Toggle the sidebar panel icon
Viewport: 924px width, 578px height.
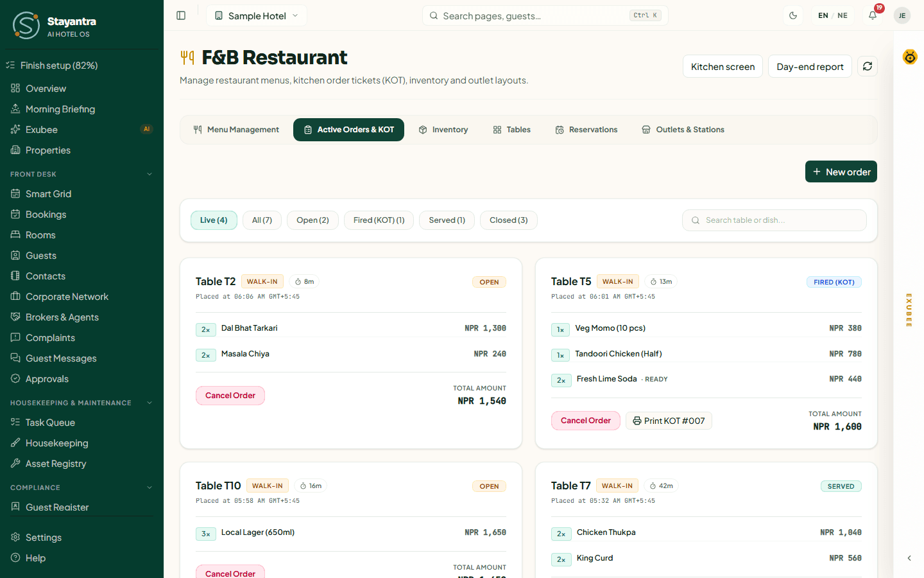[181, 15]
